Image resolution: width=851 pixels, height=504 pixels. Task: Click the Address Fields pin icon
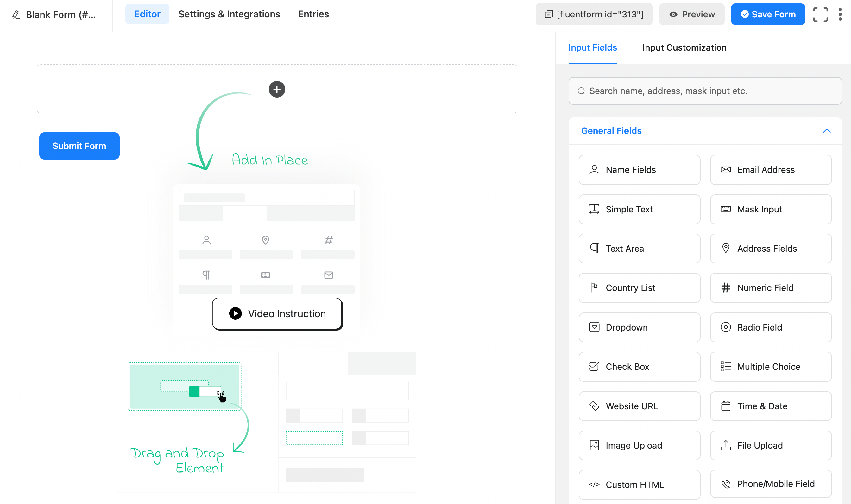(x=726, y=248)
